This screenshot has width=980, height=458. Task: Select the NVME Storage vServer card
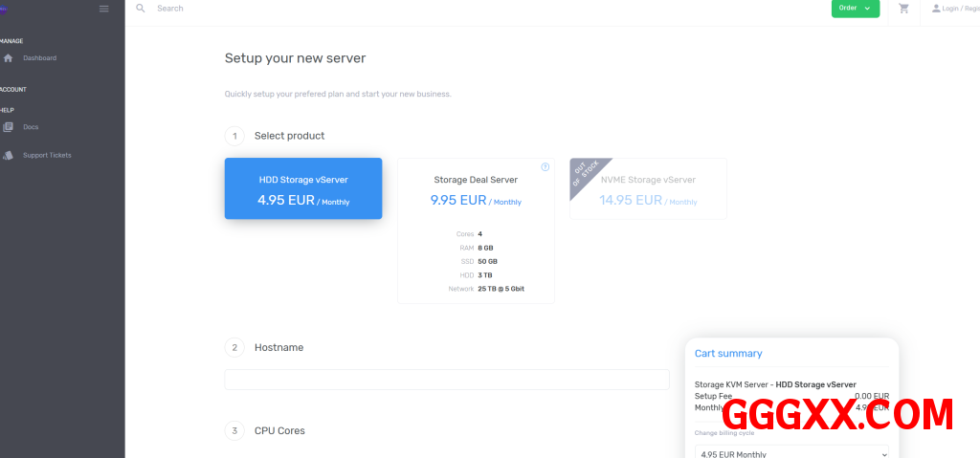[648, 189]
